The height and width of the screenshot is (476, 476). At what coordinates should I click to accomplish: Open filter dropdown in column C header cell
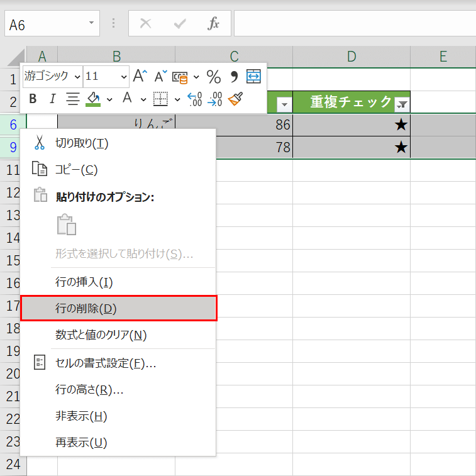[x=284, y=105]
